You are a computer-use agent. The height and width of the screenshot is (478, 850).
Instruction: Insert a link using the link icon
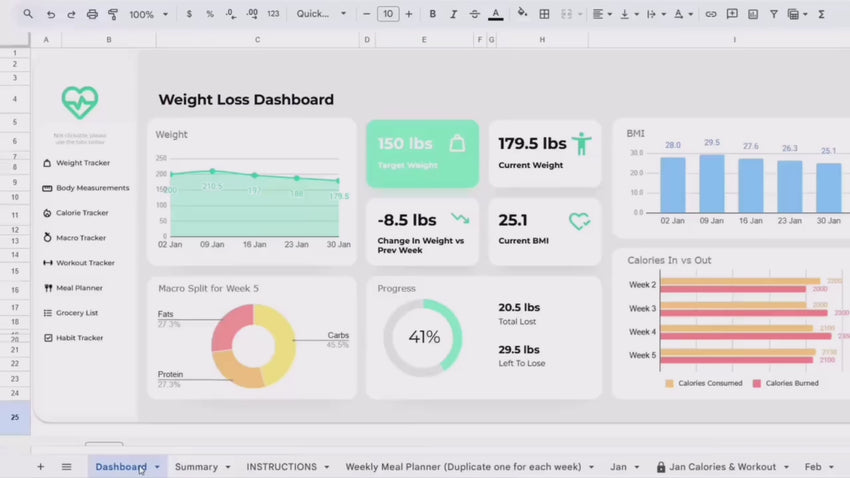pyautogui.click(x=711, y=14)
